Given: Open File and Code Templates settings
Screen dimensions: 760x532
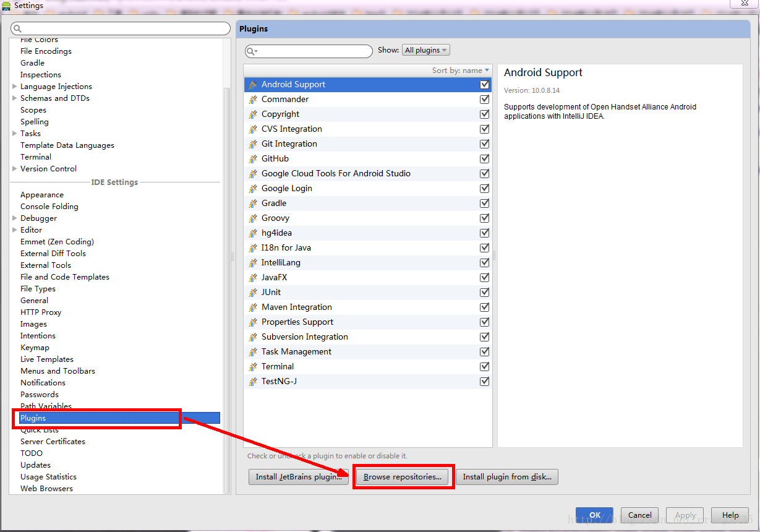Looking at the screenshot, I should click(x=65, y=277).
